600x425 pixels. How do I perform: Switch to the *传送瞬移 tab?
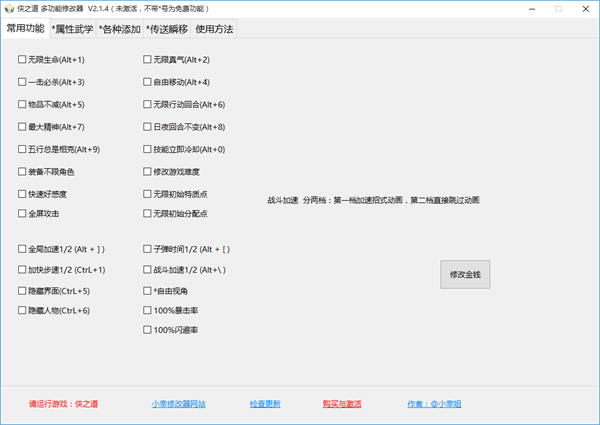[x=167, y=29]
